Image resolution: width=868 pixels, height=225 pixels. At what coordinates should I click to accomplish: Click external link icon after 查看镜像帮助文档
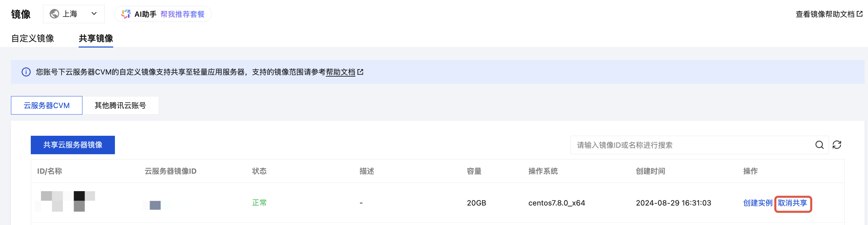[859, 14]
